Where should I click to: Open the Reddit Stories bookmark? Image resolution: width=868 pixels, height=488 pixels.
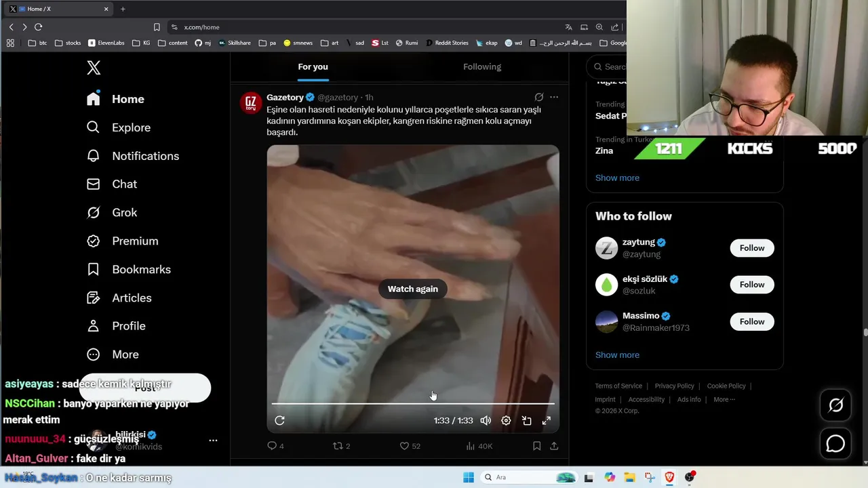(x=447, y=43)
